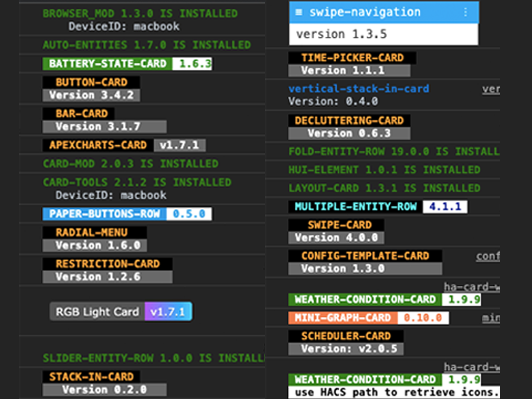Select the green BATTERY-STATE-CARD label
532x399 pixels.
point(108,64)
